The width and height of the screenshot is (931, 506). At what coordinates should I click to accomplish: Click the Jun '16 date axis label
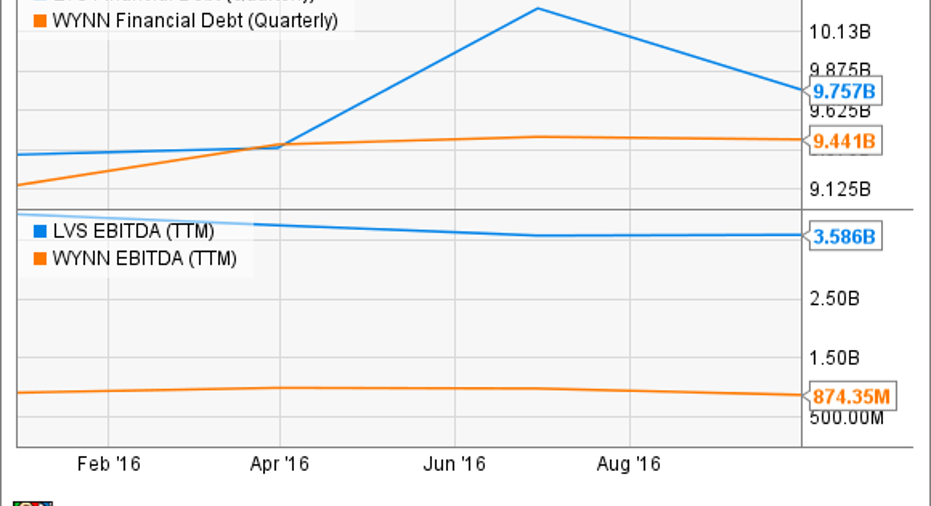click(454, 464)
